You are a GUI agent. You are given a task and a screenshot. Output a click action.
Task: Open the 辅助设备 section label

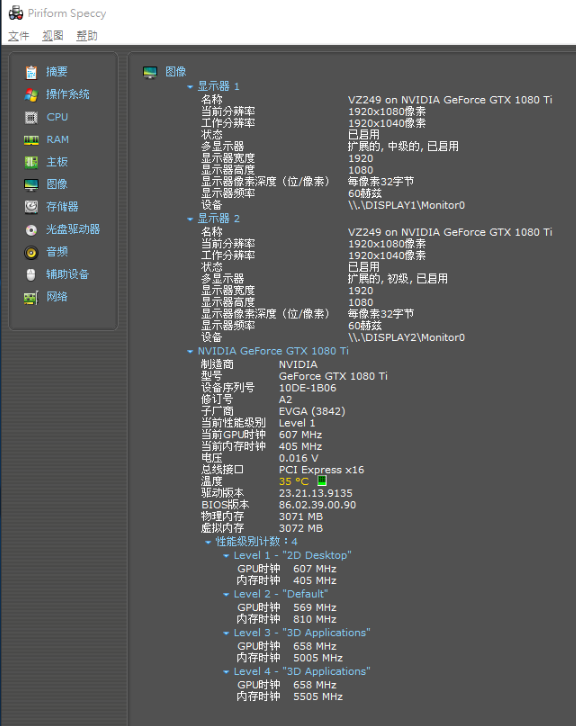click(x=67, y=275)
